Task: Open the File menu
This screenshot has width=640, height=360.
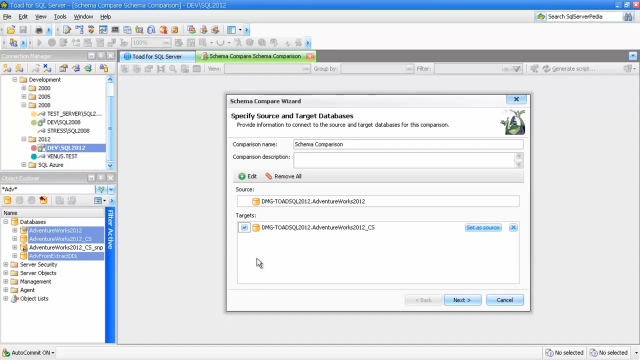Action: (x=7, y=17)
